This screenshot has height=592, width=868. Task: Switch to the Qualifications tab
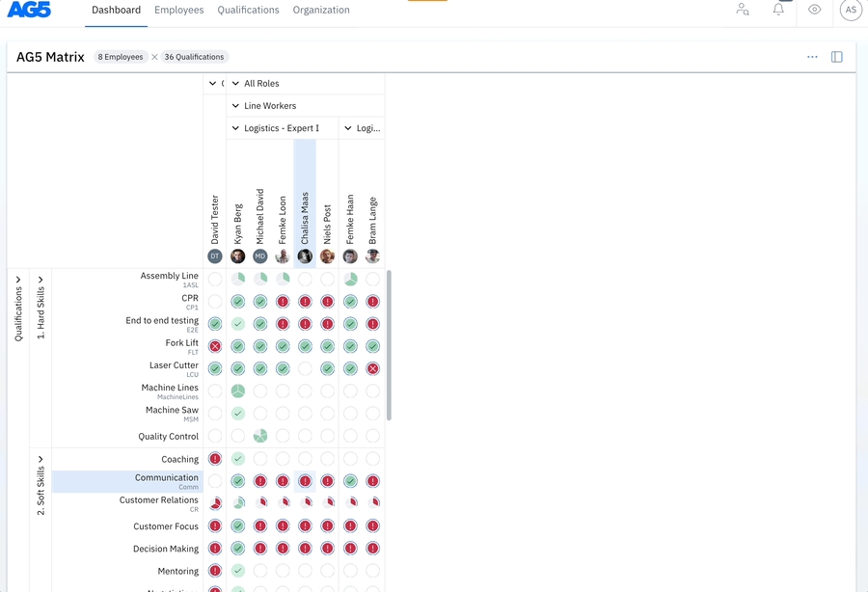click(248, 11)
